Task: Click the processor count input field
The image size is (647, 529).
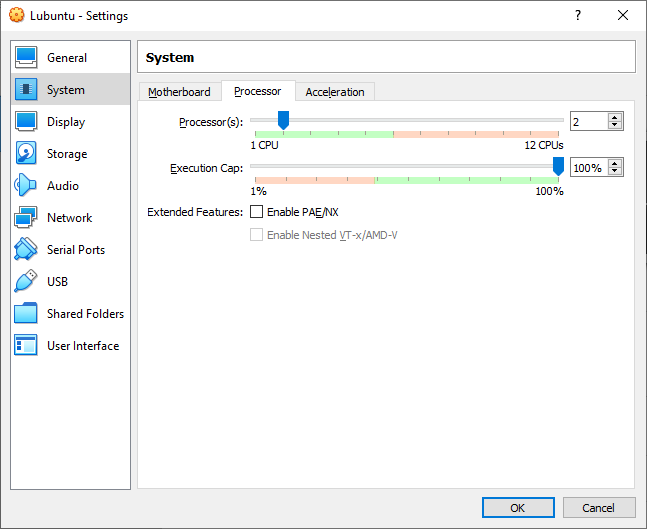Action: tap(588, 122)
